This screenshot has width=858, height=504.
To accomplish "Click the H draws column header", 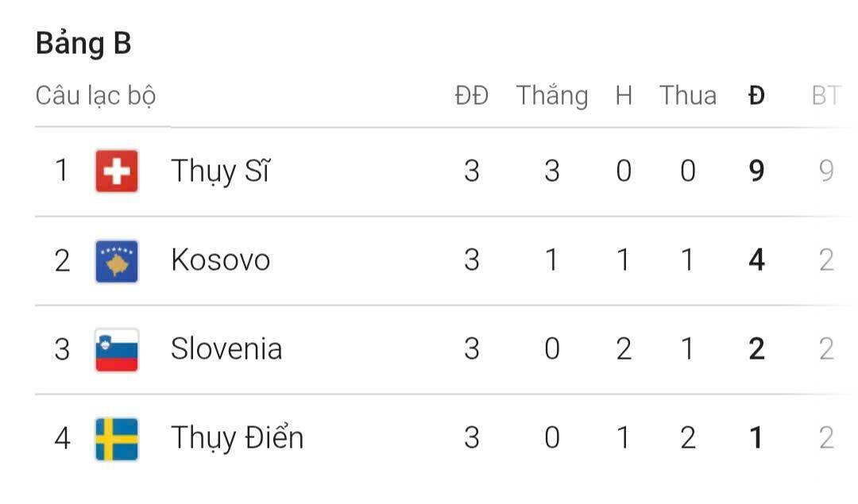I will (624, 96).
